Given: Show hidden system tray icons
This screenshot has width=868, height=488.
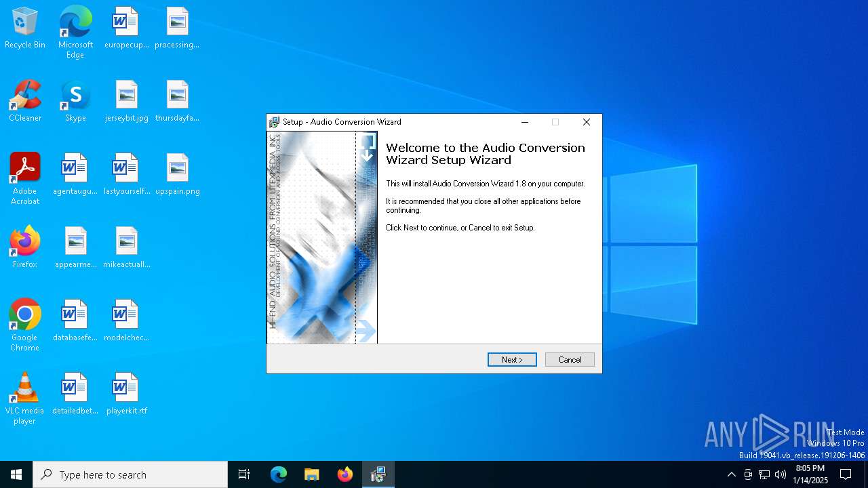Looking at the screenshot, I should [731, 474].
